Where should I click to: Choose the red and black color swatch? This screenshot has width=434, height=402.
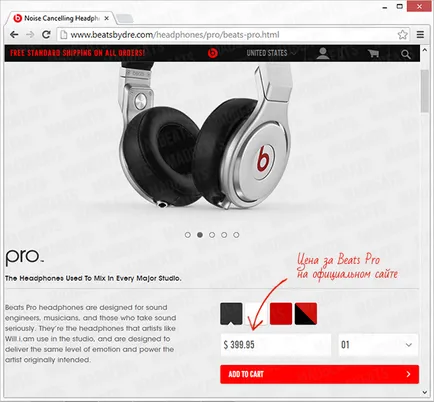point(306,314)
